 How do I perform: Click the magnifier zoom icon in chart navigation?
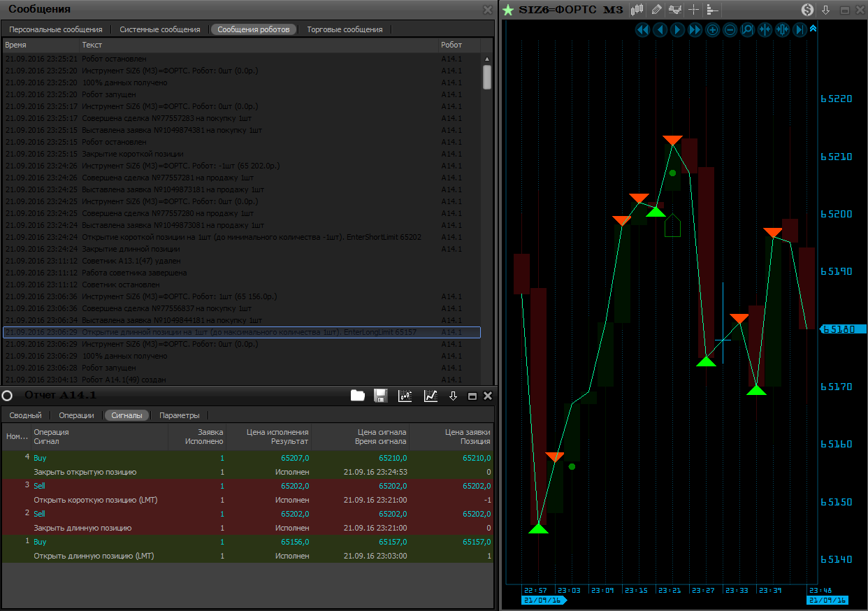click(x=747, y=30)
